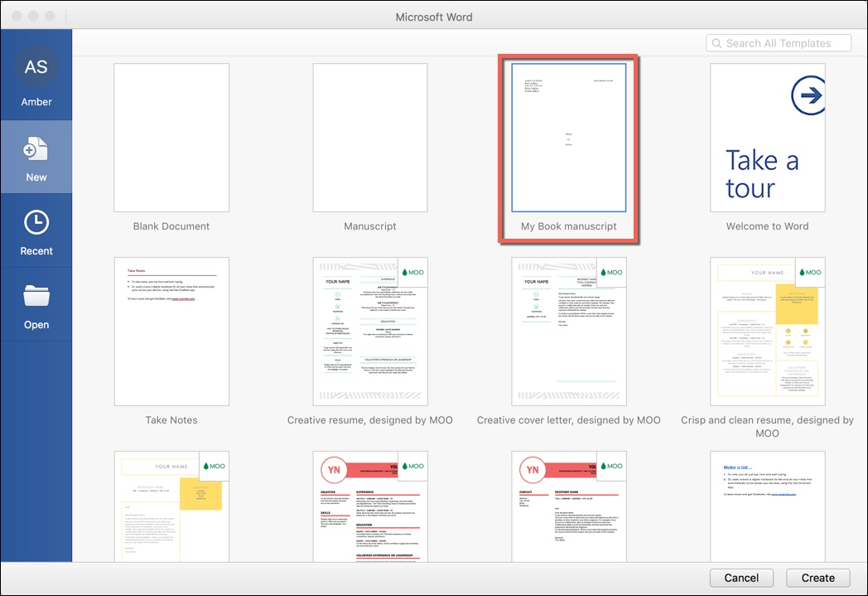Click the Blank Document label
The height and width of the screenshot is (596, 868).
point(171,226)
